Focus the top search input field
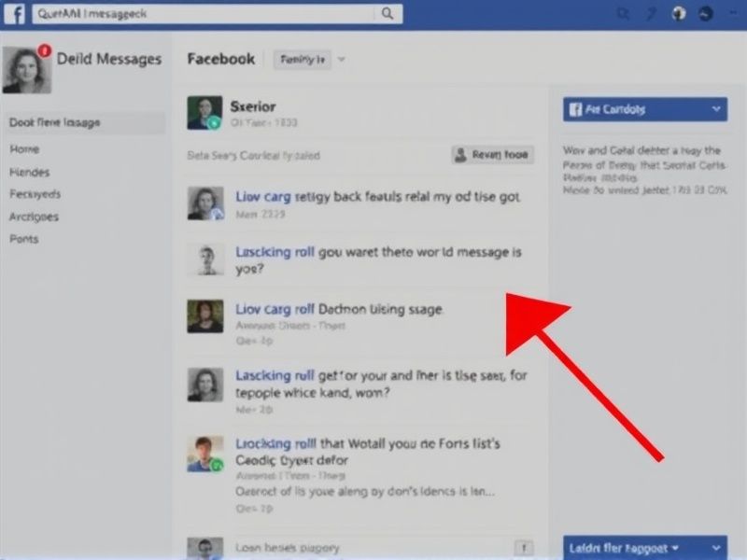This screenshot has height=560, width=747. coord(218,14)
